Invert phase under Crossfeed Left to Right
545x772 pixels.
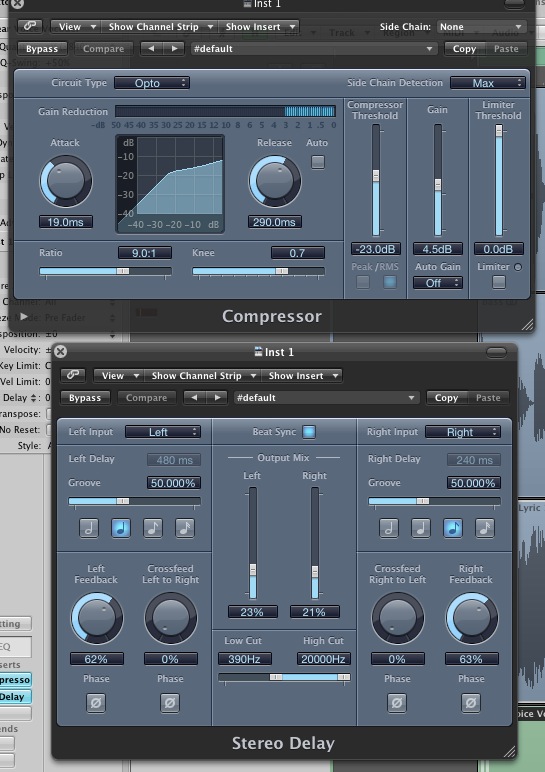pos(170,703)
